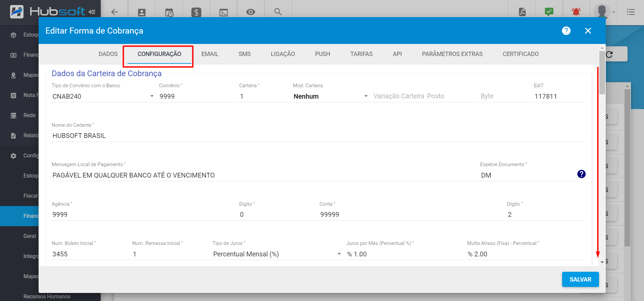Edit the Conta field

[x=412, y=215]
